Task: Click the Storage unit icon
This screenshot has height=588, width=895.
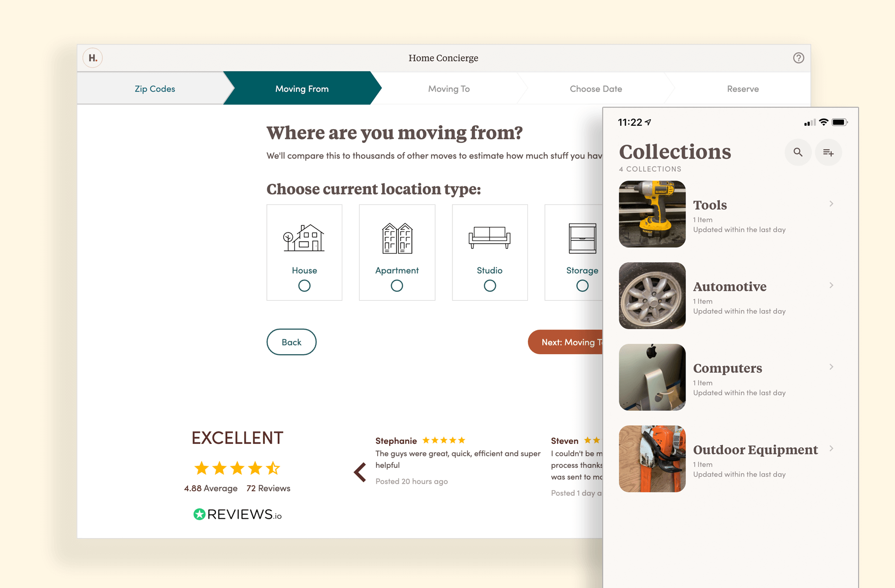Action: pyautogui.click(x=582, y=238)
